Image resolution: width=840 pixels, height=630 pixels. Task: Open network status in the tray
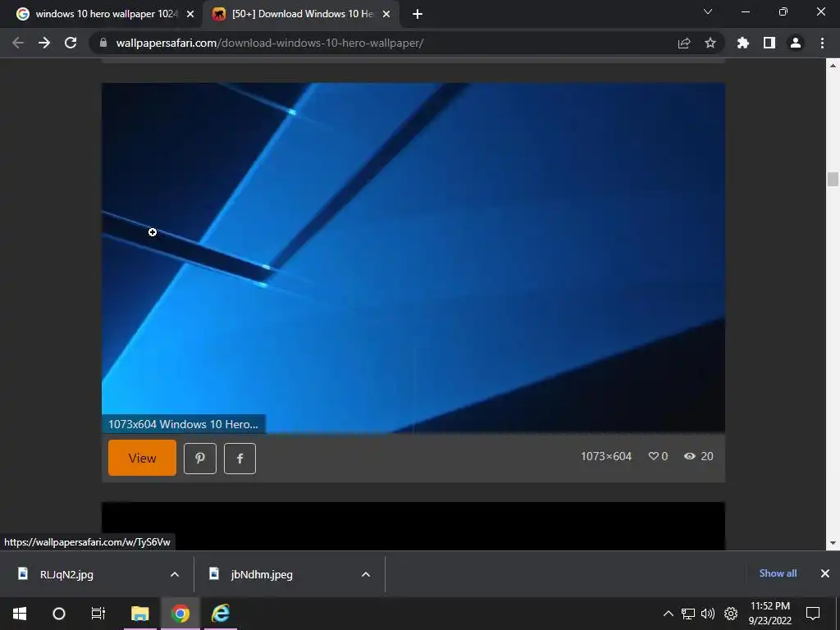[688, 614]
